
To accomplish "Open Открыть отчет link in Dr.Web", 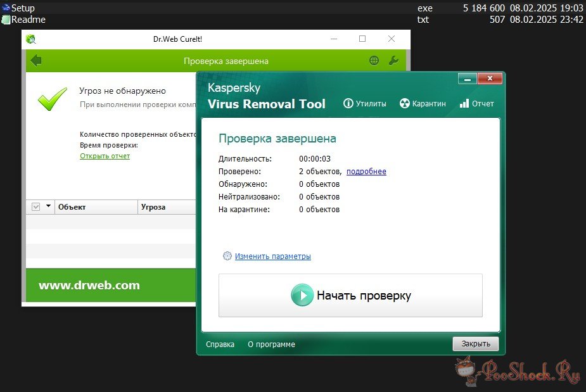I will [x=105, y=156].
